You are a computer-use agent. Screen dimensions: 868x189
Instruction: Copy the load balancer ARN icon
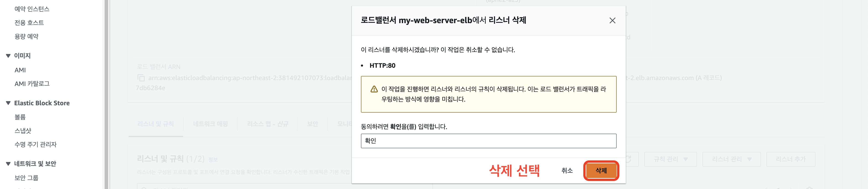pyautogui.click(x=141, y=78)
